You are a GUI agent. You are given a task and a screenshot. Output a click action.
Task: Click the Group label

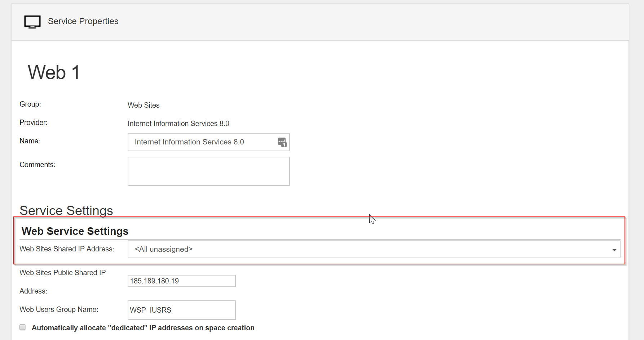click(30, 104)
